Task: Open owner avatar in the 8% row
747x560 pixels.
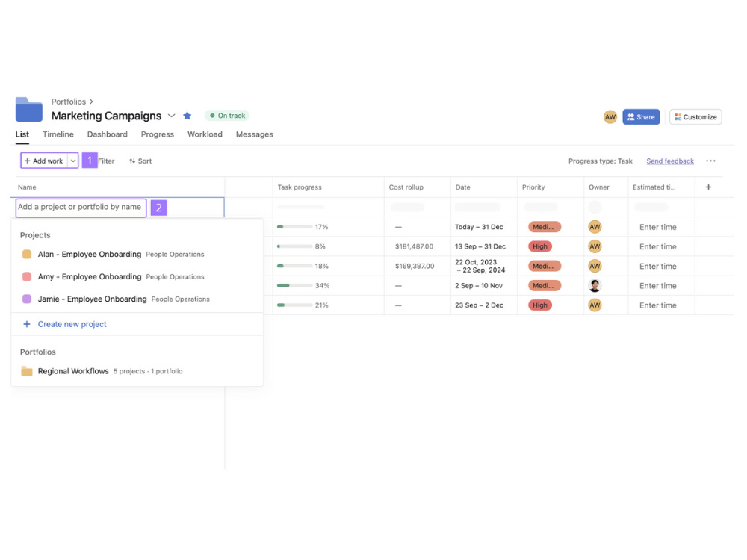Action: click(x=595, y=246)
